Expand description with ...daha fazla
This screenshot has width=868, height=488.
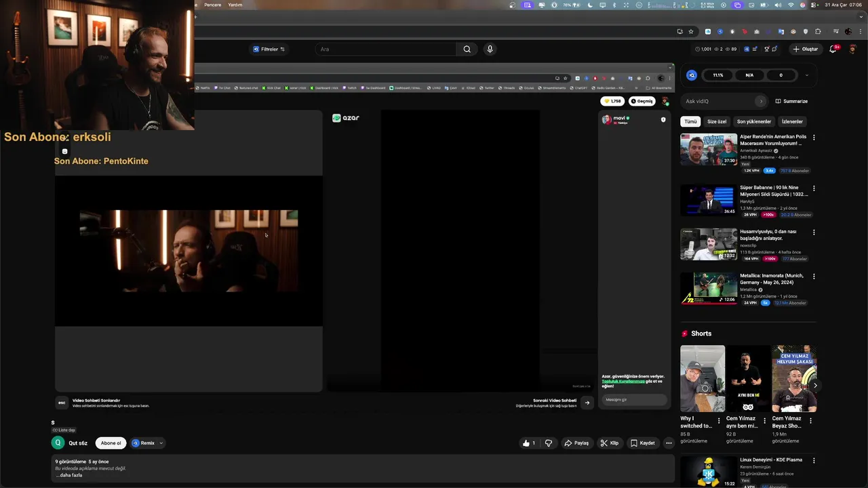click(69, 475)
